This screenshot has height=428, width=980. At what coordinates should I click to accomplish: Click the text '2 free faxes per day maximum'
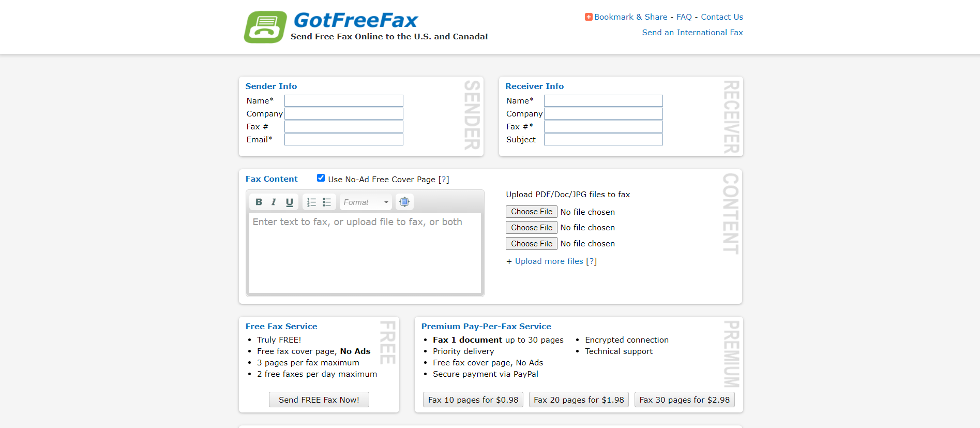click(317, 374)
